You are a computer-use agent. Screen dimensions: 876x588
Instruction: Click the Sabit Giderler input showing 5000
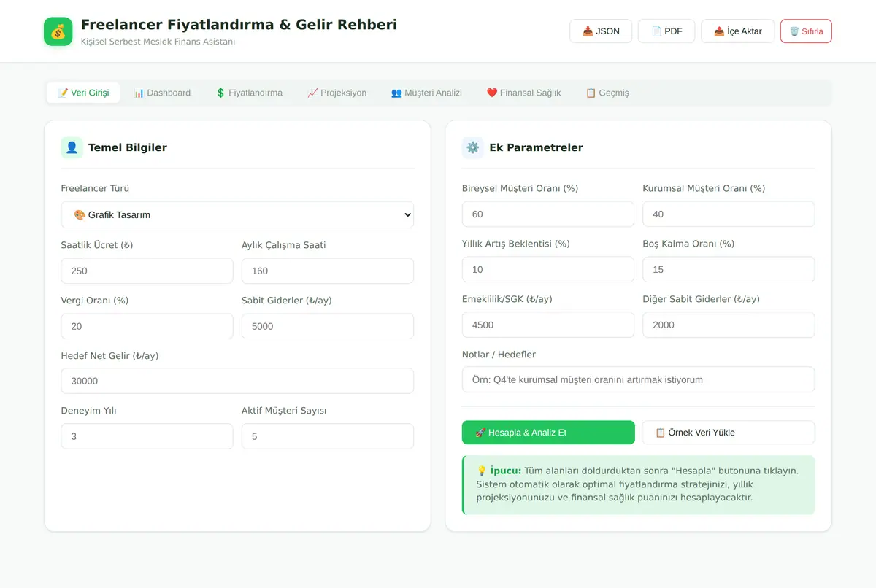click(328, 326)
